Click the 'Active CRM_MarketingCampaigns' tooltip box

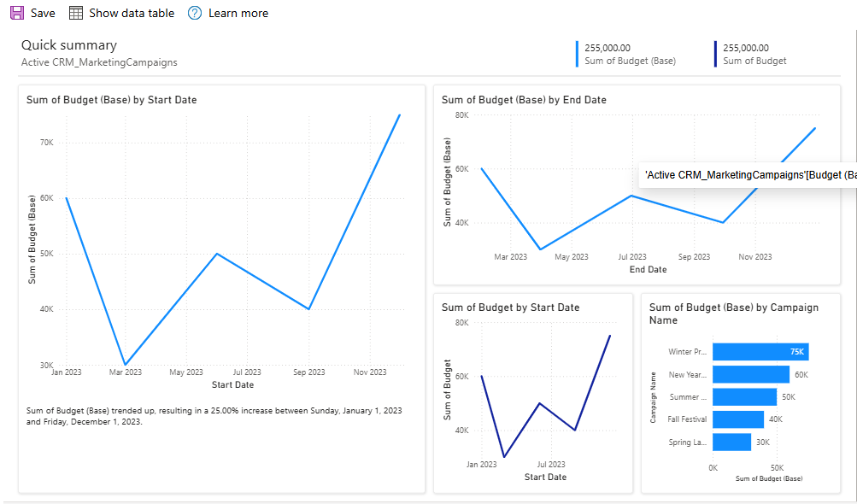[x=748, y=174]
